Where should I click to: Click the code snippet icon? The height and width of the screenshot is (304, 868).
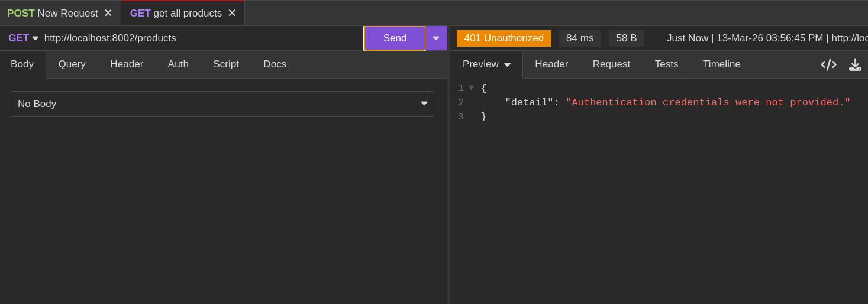[828, 64]
